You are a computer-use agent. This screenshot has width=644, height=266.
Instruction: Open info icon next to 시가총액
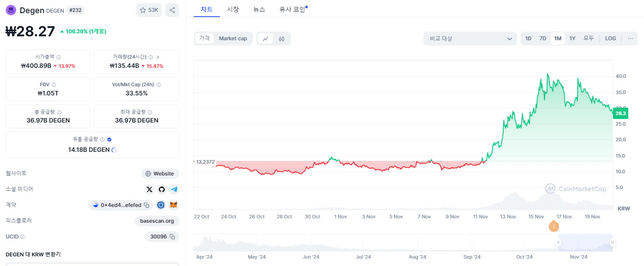point(59,57)
